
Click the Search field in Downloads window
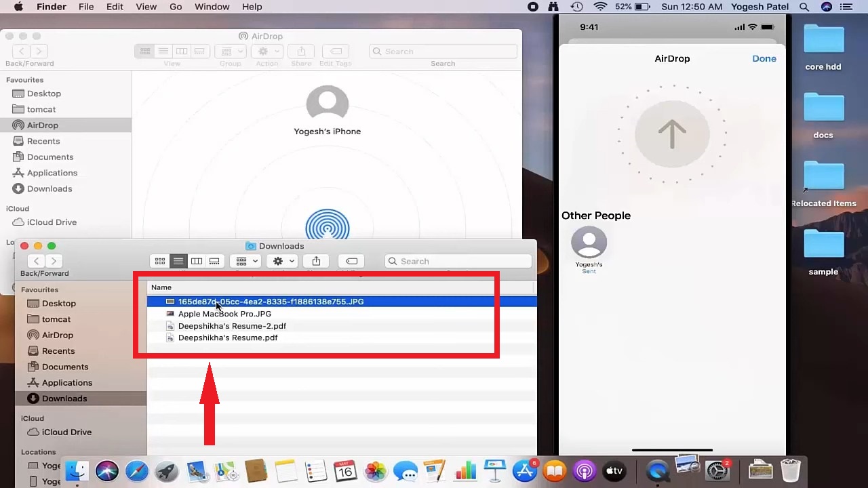[458, 261]
